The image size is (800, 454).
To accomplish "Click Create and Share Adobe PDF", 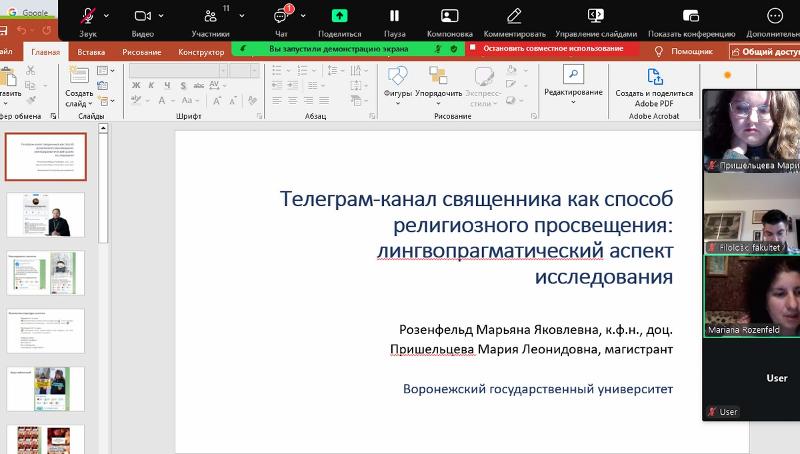I will click(656, 84).
